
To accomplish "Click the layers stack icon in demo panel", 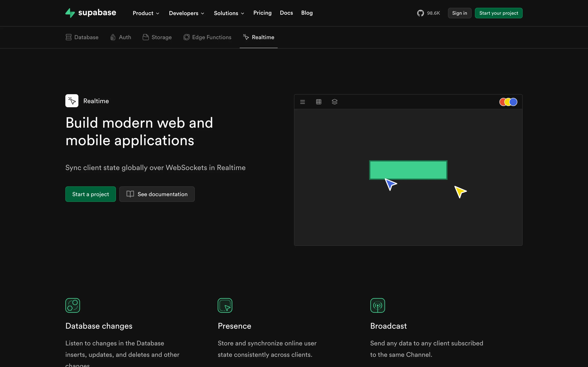I will tap(335, 102).
